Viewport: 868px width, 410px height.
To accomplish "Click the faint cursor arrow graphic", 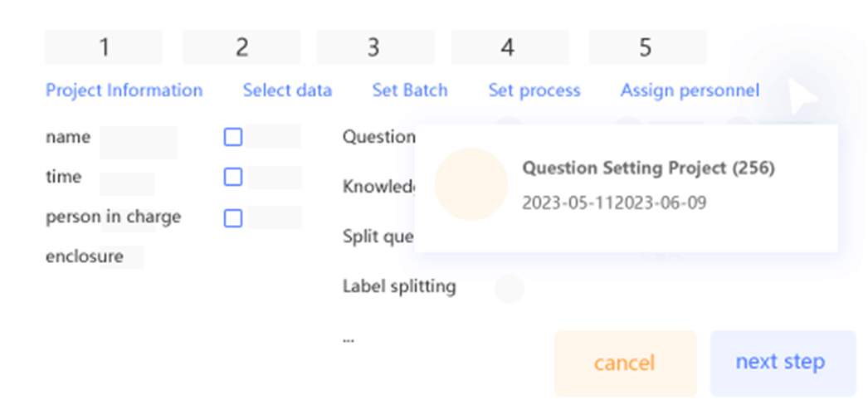I will (x=802, y=97).
